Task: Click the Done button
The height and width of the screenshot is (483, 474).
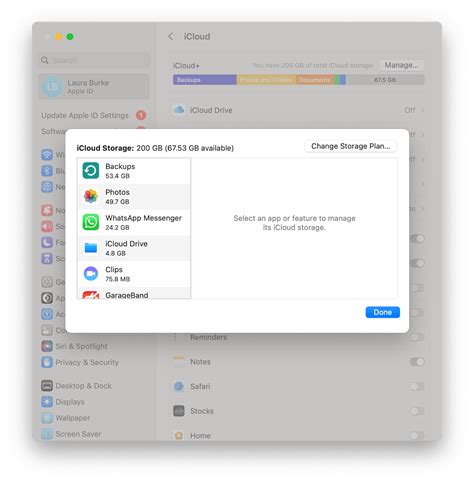Action: pyautogui.click(x=382, y=312)
